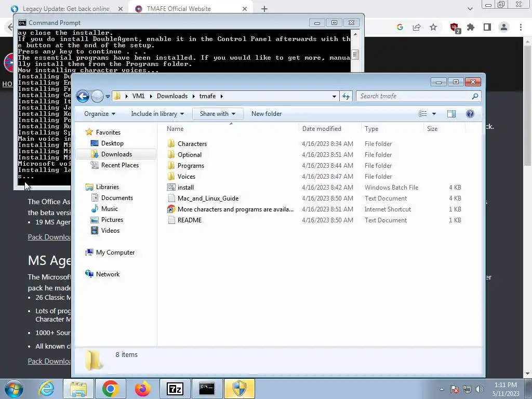Toggle the Chrome side panel icon
Viewport: 532px width, 399px height.
click(487, 27)
